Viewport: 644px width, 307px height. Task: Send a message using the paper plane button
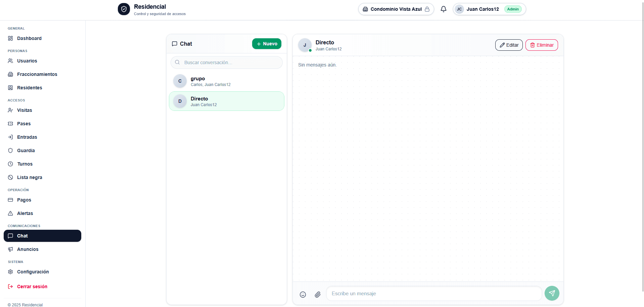pyautogui.click(x=552, y=293)
